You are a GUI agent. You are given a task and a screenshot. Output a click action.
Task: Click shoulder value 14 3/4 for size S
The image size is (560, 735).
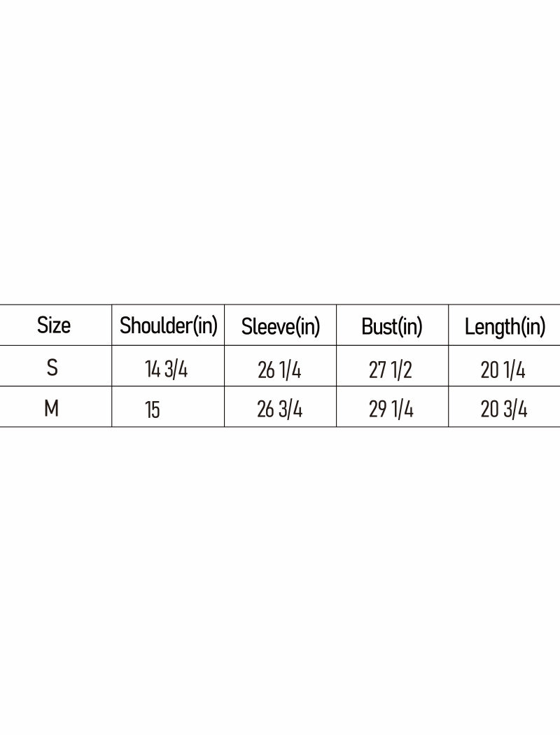click(167, 370)
